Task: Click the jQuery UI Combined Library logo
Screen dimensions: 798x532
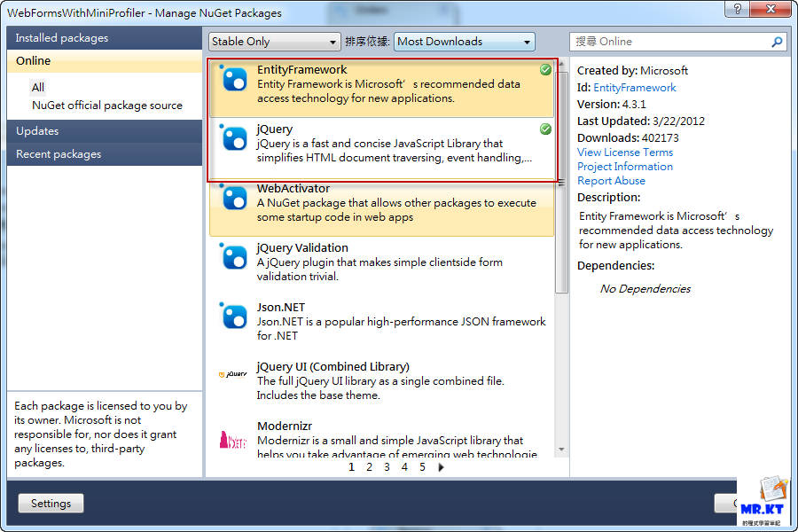Action: (x=232, y=375)
